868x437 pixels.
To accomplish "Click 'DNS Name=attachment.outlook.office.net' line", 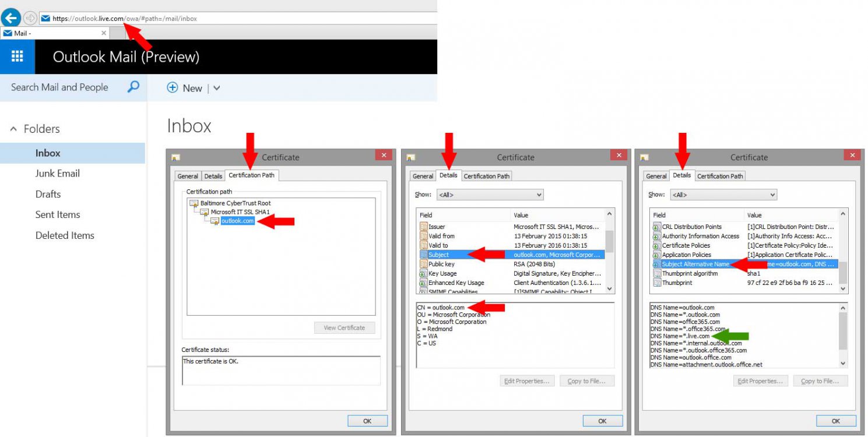I will click(x=707, y=365).
